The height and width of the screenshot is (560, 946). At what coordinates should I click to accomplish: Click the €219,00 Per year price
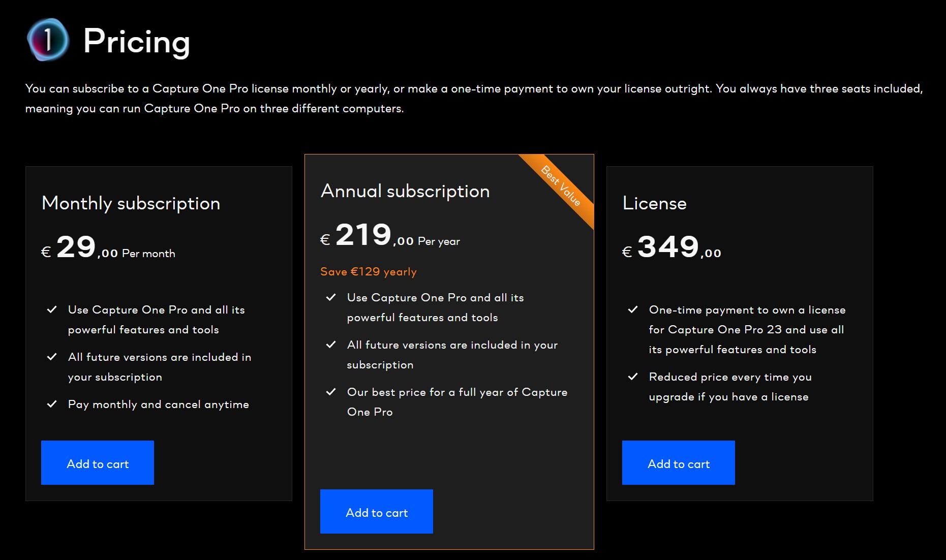point(390,235)
